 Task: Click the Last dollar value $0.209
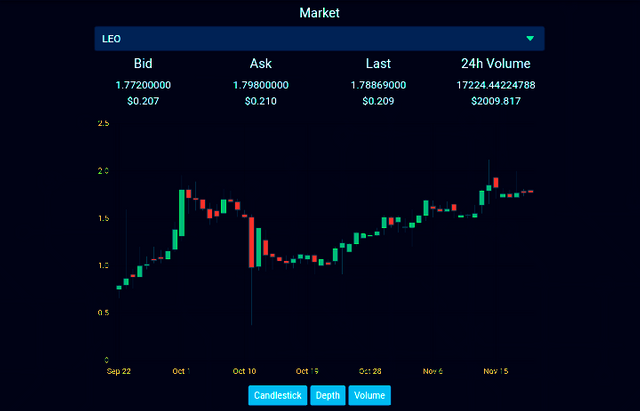[378, 101]
